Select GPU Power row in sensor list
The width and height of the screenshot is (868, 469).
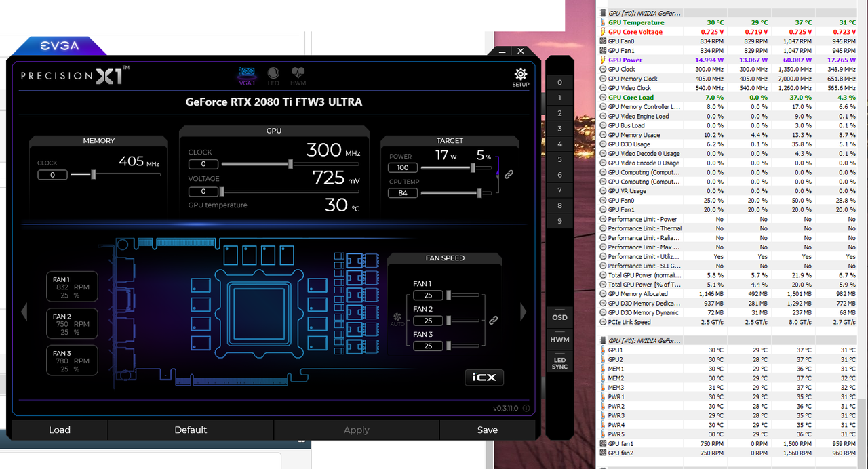click(x=728, y=60)
